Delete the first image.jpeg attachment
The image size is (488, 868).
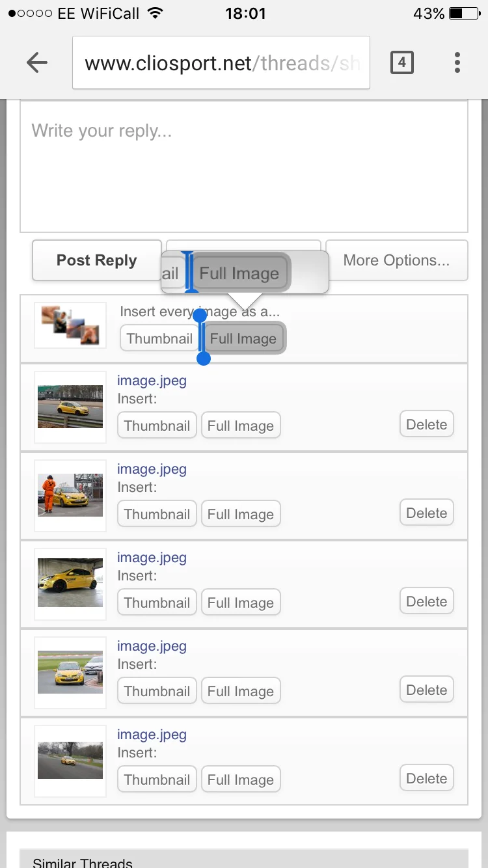[426, 424]
